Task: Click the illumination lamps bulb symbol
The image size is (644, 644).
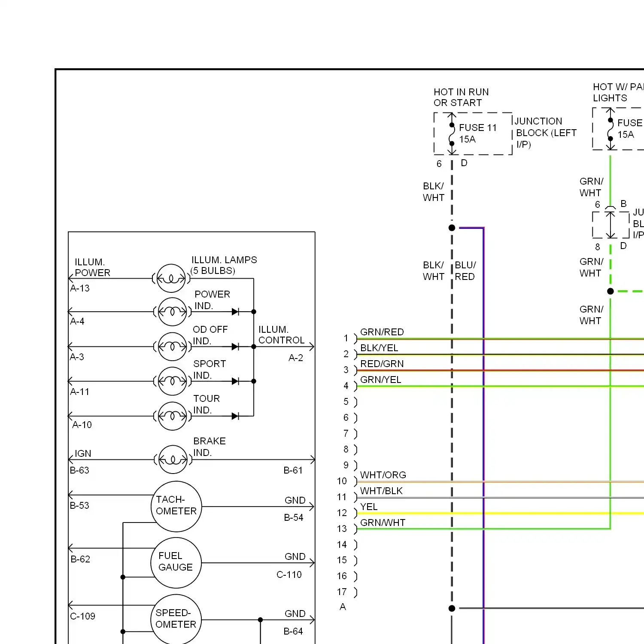Action: tap(171, 278)
